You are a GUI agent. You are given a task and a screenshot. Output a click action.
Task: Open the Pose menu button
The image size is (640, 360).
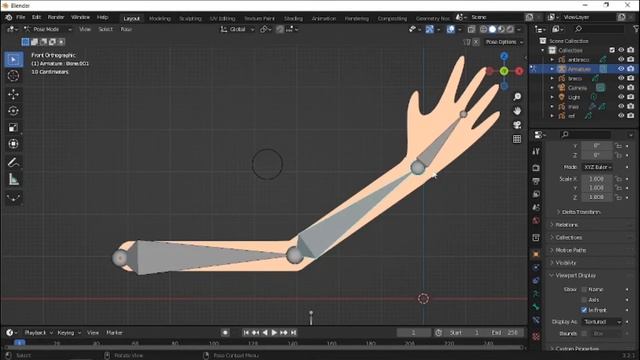pyautogui.click(x=126, y=29)
